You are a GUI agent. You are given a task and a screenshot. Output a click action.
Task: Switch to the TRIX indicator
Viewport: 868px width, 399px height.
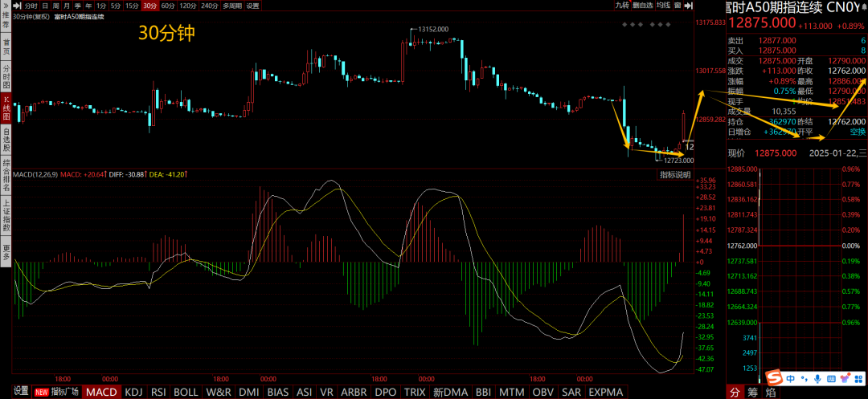416,392
